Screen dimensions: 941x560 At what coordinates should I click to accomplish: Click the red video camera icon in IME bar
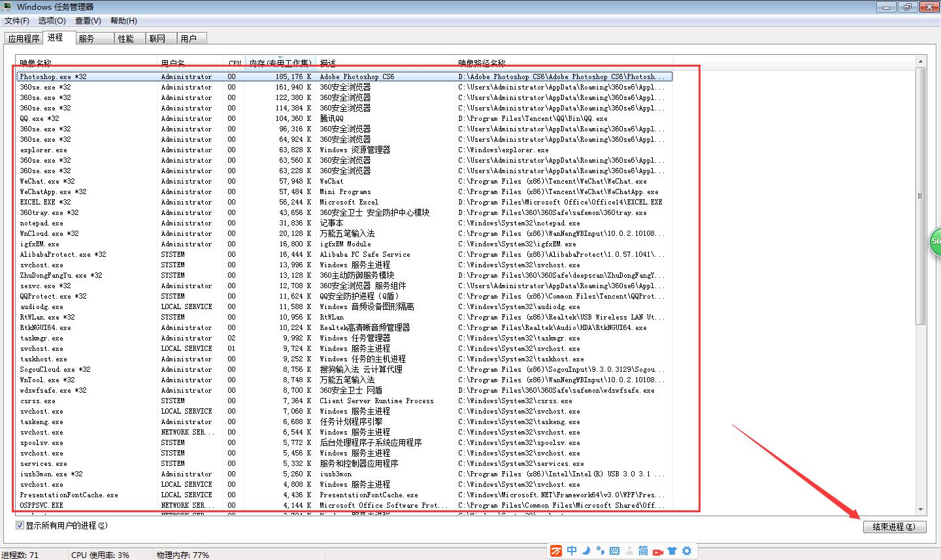tap(658, 552)
